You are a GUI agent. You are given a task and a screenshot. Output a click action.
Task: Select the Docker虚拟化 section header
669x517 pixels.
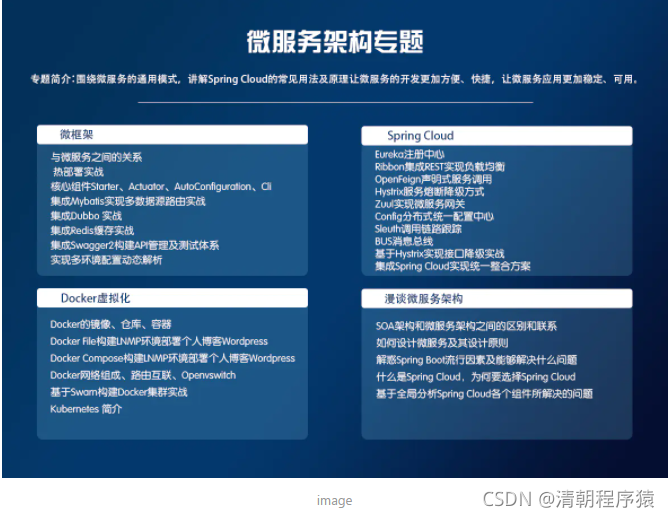172,298
